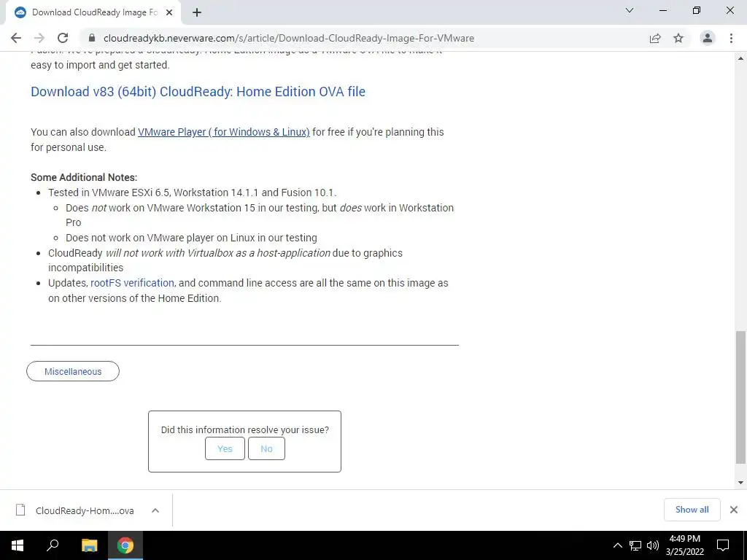This screenshot has width=747, height=560.
Task: Open the Windows Start menu
Action: (18, 545)
